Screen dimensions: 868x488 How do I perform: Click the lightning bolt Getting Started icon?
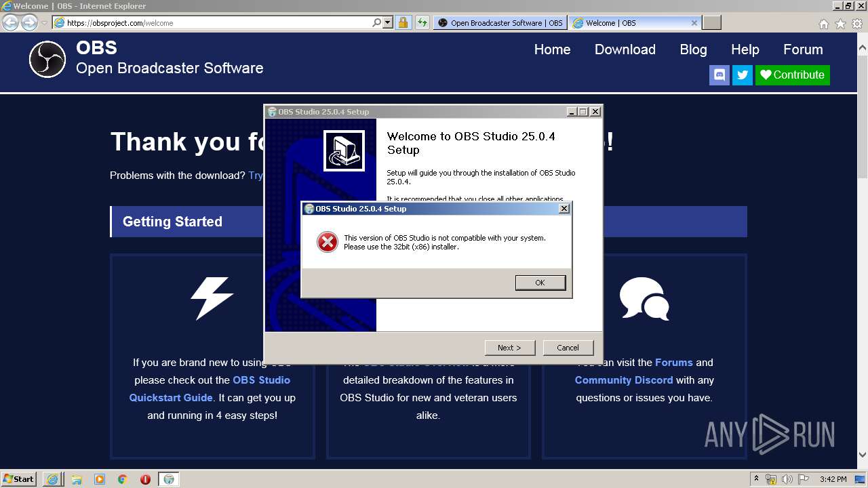(212, 298)
